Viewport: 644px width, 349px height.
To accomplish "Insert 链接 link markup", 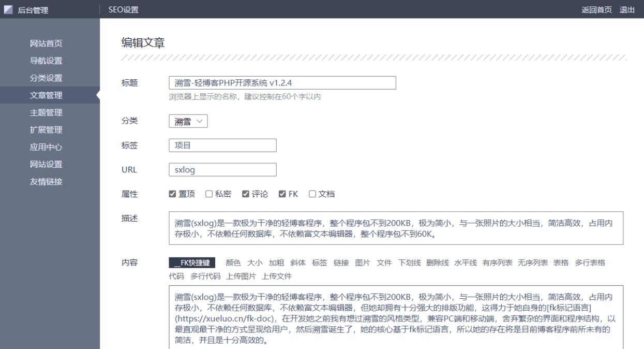I will click(x=341, y=263).
